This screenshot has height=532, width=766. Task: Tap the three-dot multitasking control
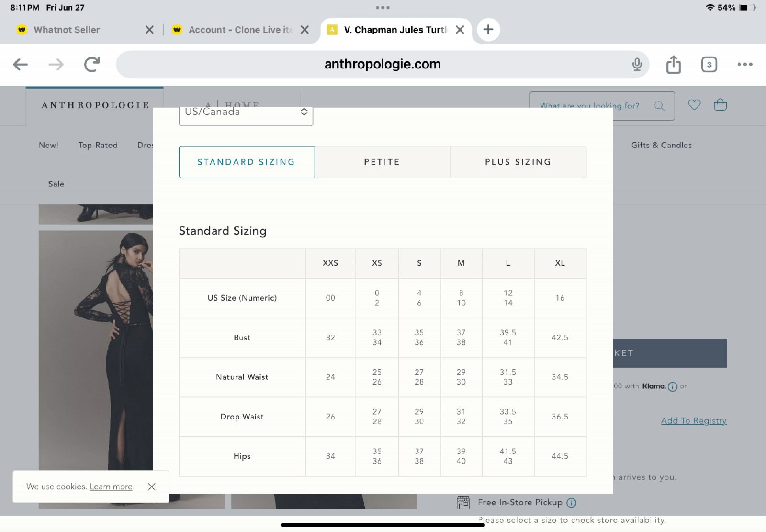pyautogui.click(x=383, y=7)
